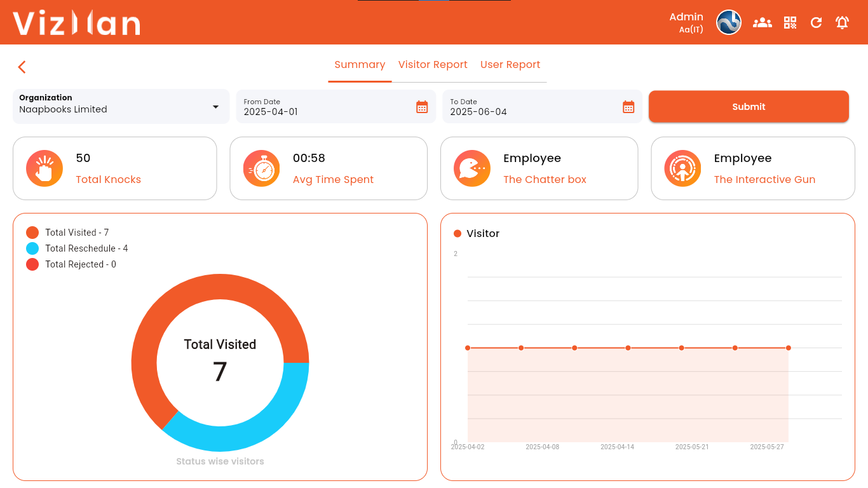
Task: Click the admin profile avatar
Action: 729,23
